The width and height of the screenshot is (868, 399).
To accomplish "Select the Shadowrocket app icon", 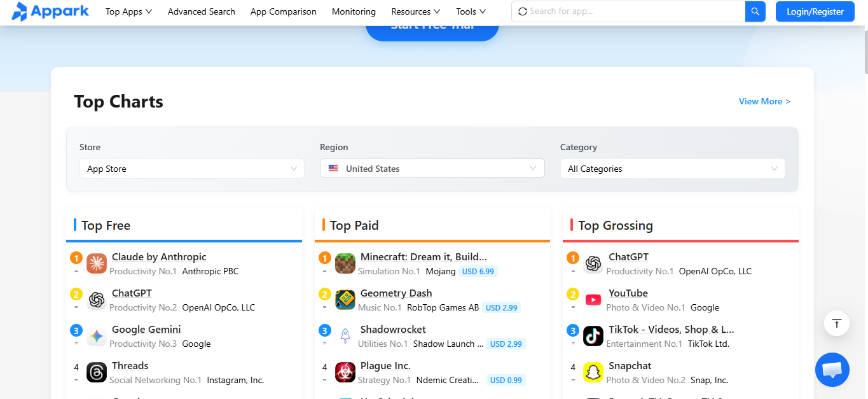I will [x=345, y=336].
